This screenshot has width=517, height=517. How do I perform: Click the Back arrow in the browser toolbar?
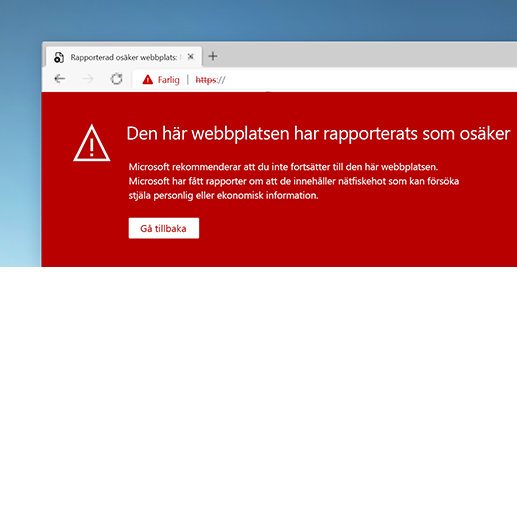[60, 79]
